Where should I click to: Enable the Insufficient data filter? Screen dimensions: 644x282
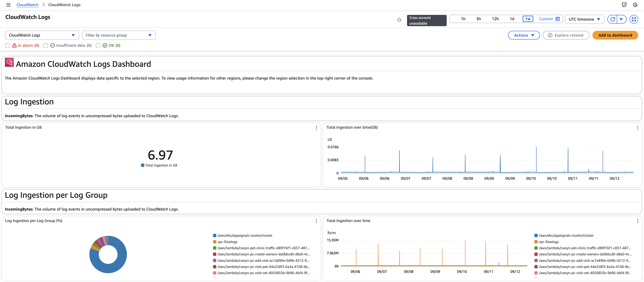(x=46, y=45)
